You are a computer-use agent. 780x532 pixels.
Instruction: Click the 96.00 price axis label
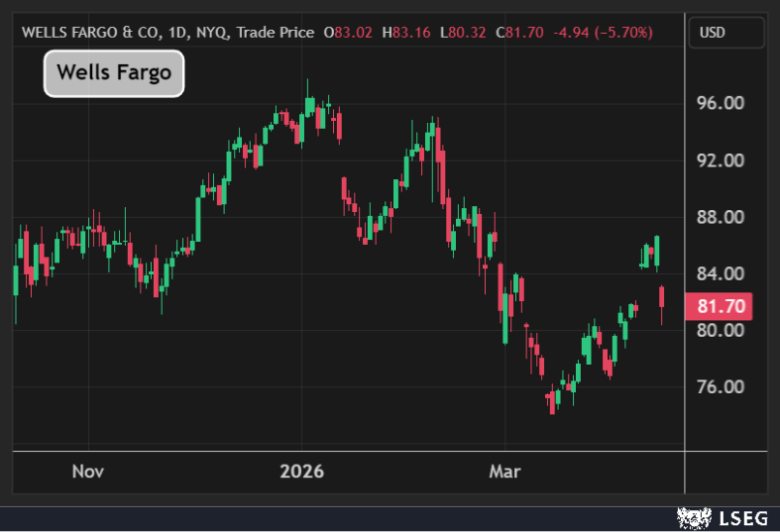point(721,103)
